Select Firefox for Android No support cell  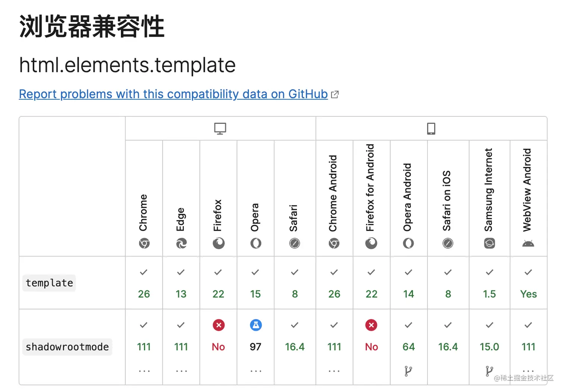372,347
